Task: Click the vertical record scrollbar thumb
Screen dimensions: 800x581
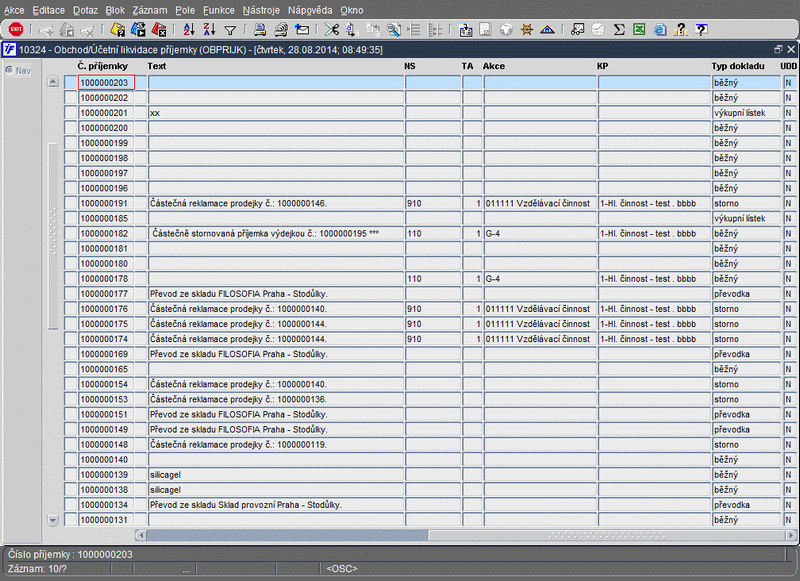Action: click(53, 237)
